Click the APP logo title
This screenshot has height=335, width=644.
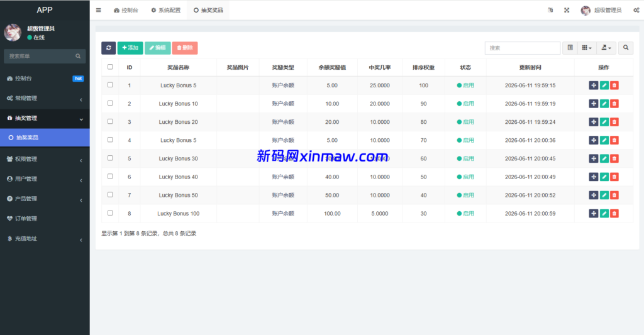45,10
